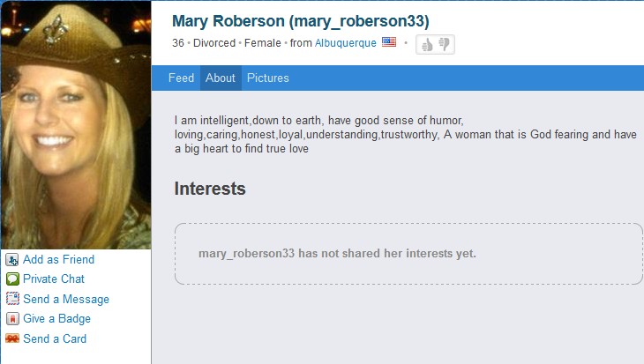This screenshot has width=644, height=364.
Task: Click the Add as Friend link
Action: tap(59, 259)
